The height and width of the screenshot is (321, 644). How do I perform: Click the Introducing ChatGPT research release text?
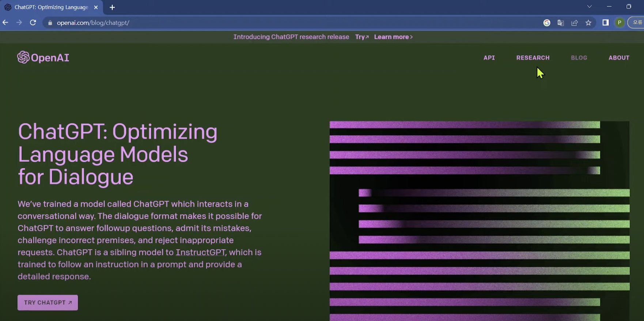point(291,37)
